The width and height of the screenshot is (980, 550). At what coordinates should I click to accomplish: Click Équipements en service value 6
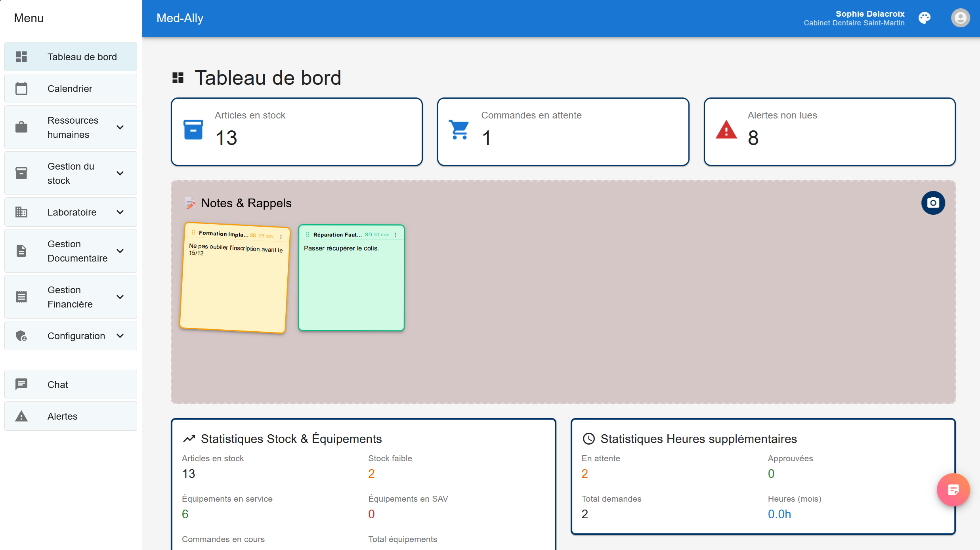pos(185,514)
